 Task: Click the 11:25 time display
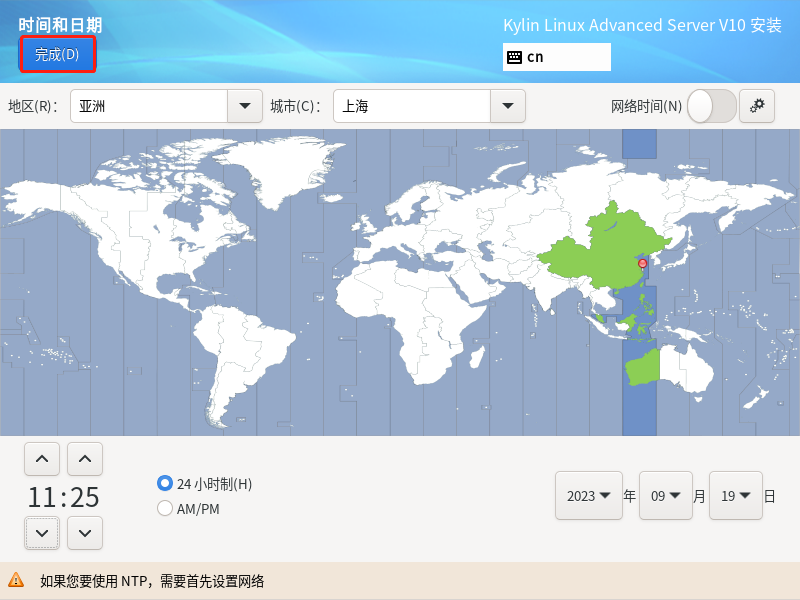click(x=63, y=497)
